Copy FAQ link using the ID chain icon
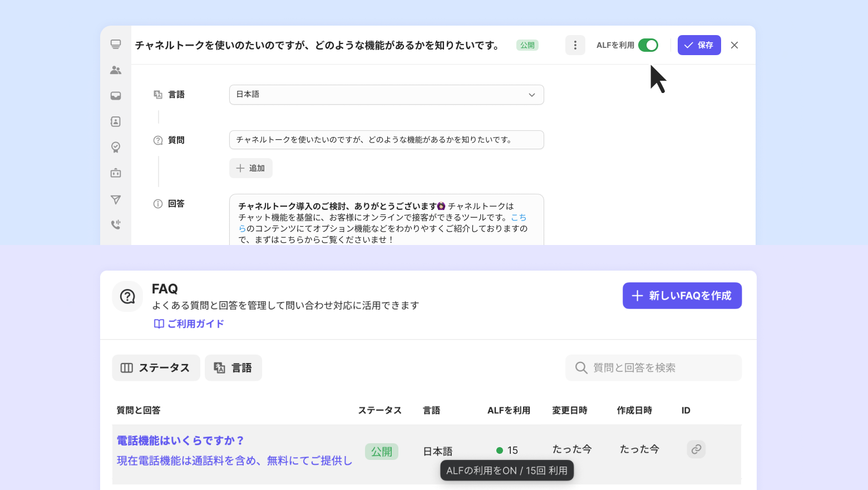The height and width of the screenshot is (490, 868). click(696, 449)
